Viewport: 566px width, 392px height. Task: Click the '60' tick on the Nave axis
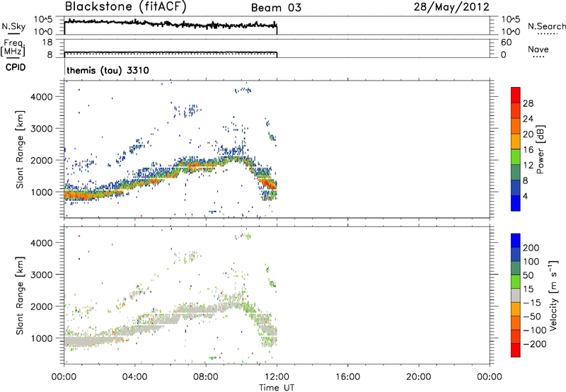(x=506, y=42)
